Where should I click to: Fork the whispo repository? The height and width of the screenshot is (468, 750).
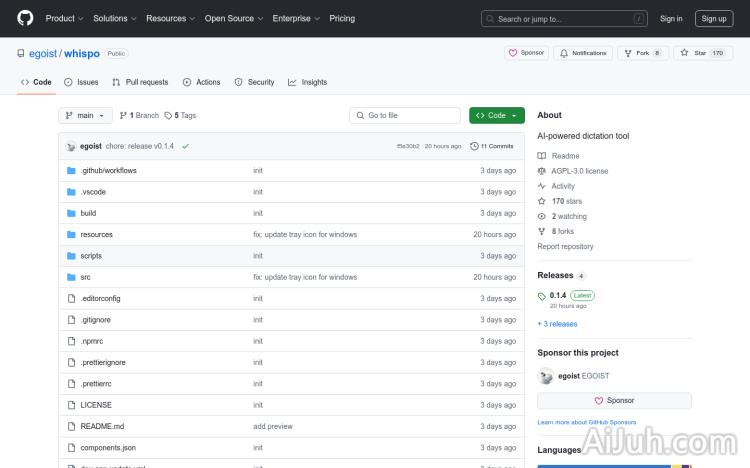(637, 53)
